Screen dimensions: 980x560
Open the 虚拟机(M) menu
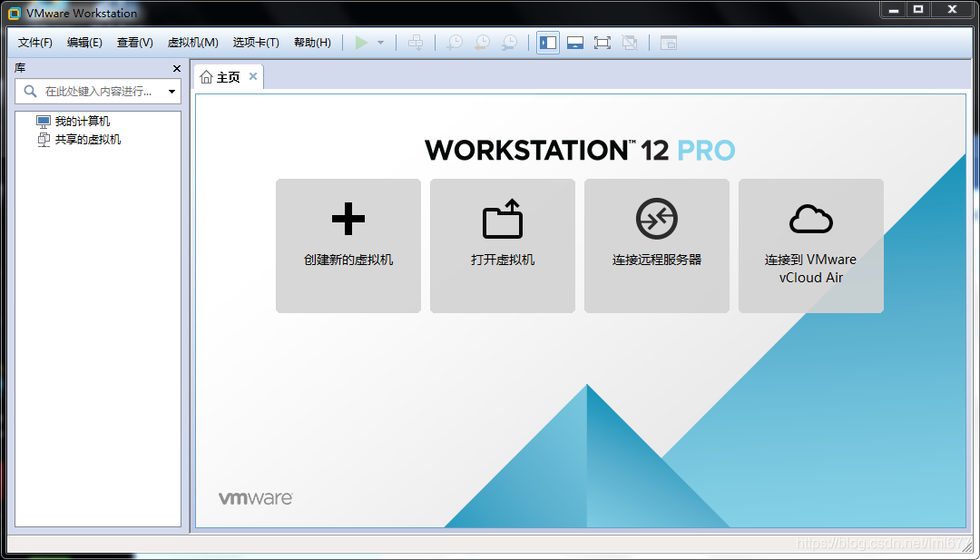(192, 43)
